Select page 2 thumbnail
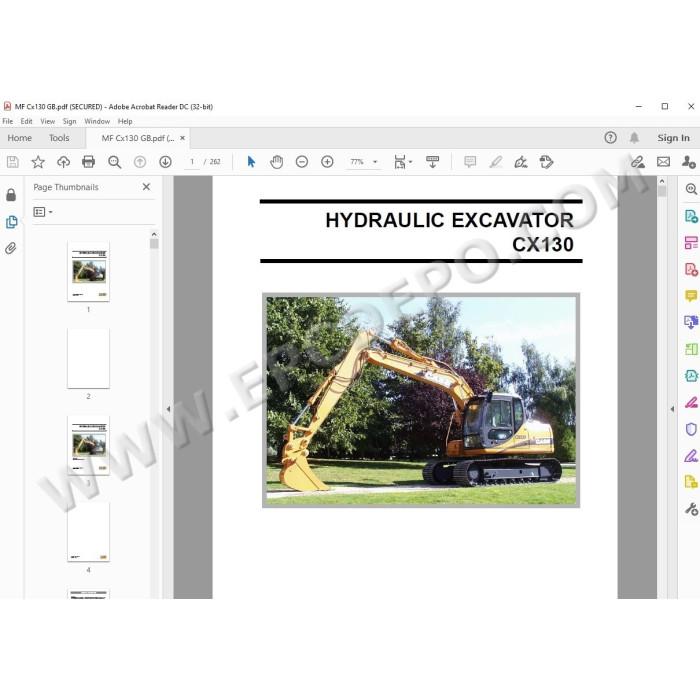The height and width of the screenshot is (700, 700). tap(88, 358)
